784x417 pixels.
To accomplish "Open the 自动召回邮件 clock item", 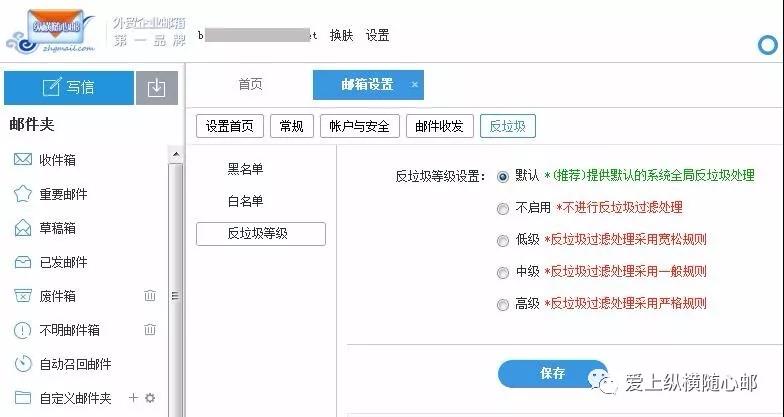I will 75,364.
